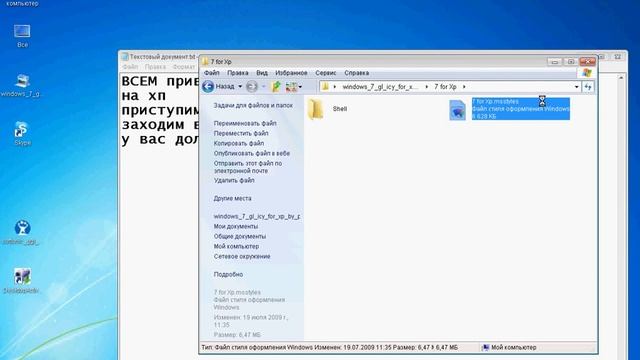Viewport: 640px width, 360px height.
Task: Maximize the 7 for Xp window
Action: pos(571,62)
